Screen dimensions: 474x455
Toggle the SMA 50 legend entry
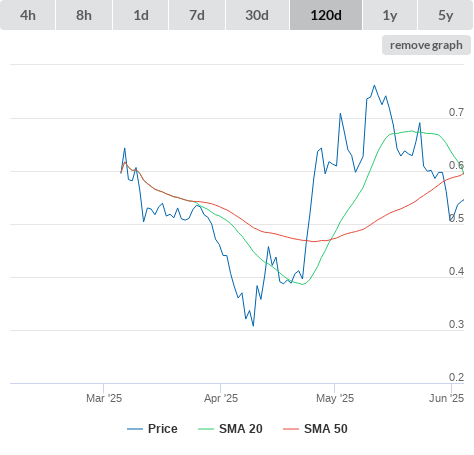[315, 429]
